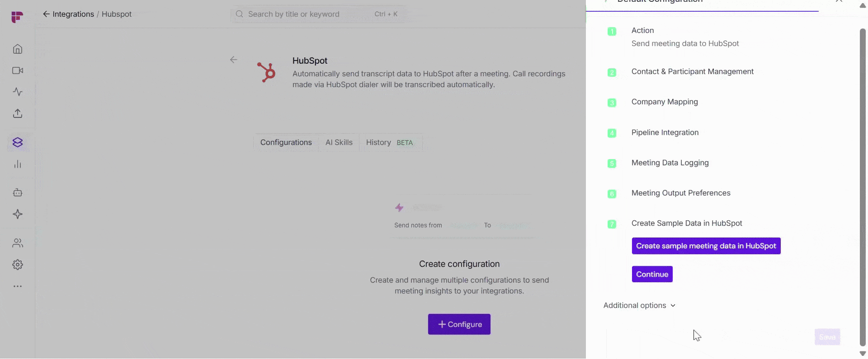Image resolution: width=868 pixels, height=359 pixels.
Task: Open the activity pulse icon in sidebar
Action: [18, 92]
